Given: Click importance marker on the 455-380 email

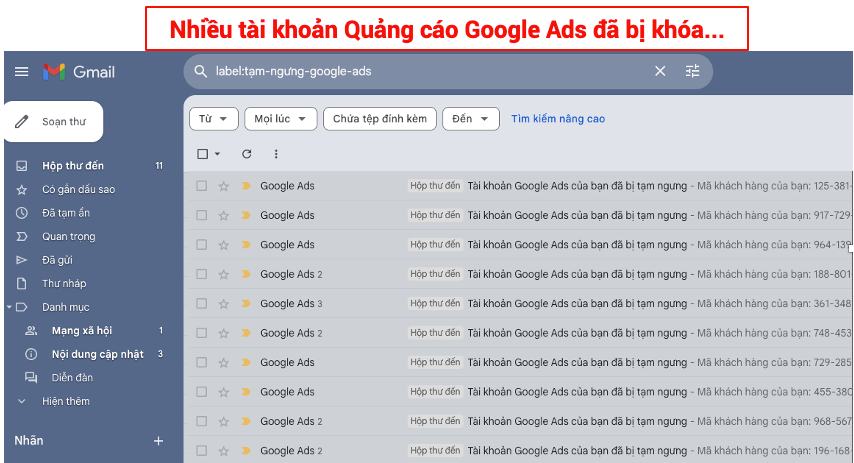Looking at the screenshot, I should point(246,392).
